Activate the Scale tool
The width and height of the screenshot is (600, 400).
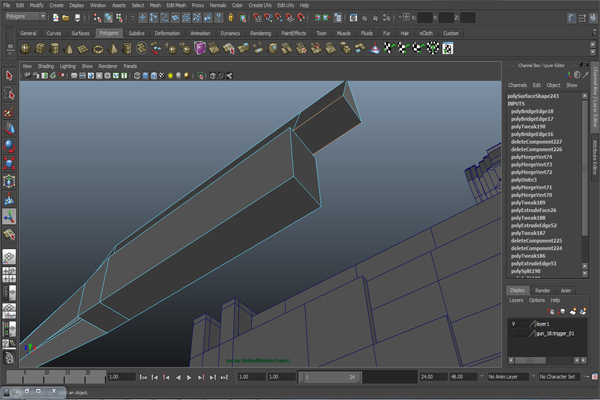(x=9, y=163)
